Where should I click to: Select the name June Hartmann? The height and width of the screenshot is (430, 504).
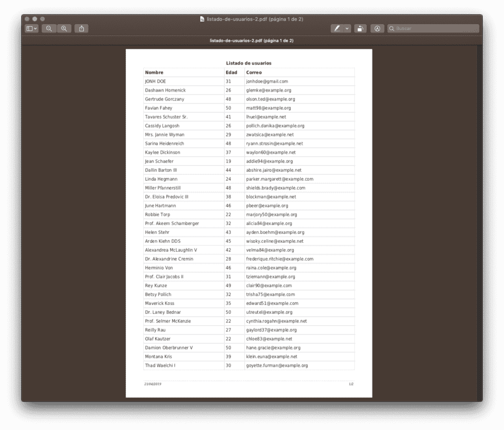pos(160,206)
